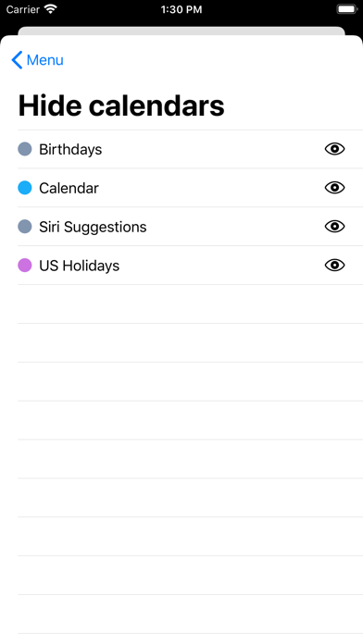363x644 pixels.
Task: Hide the Birthdays calendar with eye icon
Action: tap(334, 149)
